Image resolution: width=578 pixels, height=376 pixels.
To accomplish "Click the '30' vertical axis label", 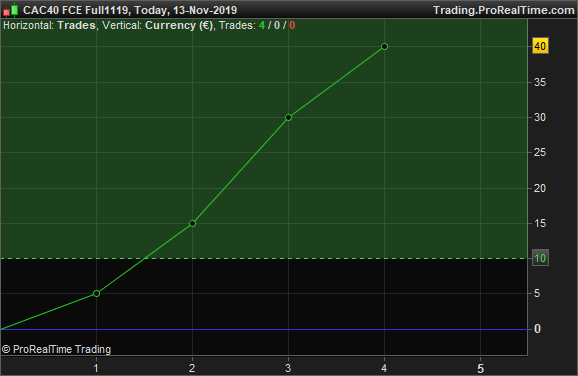I will click(x=540, y=117).
